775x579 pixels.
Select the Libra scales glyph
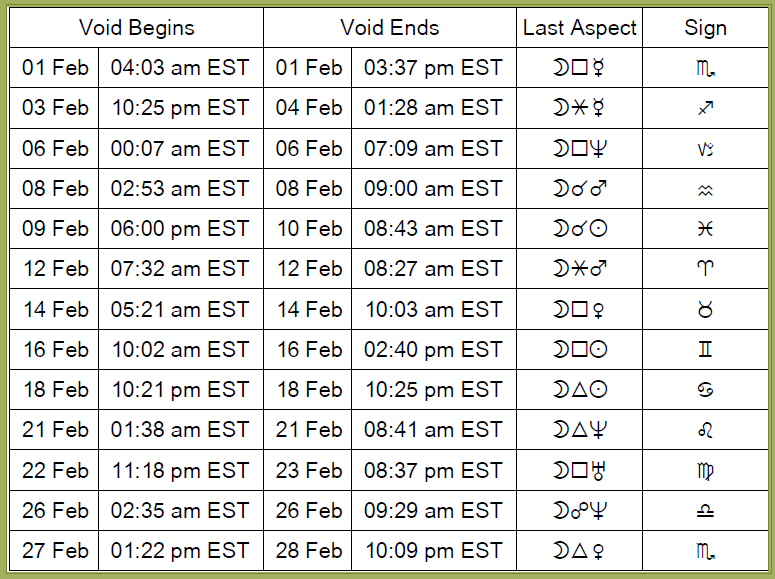click(705, 511)
